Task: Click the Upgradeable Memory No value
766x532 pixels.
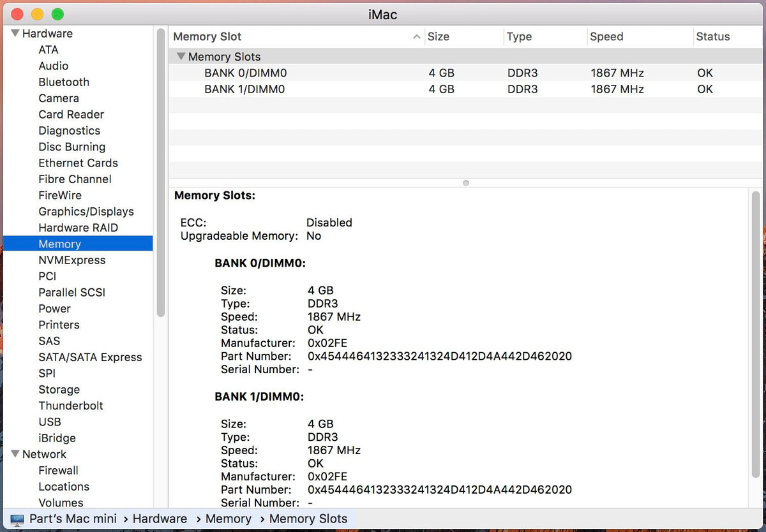Action: pos(314,236)
